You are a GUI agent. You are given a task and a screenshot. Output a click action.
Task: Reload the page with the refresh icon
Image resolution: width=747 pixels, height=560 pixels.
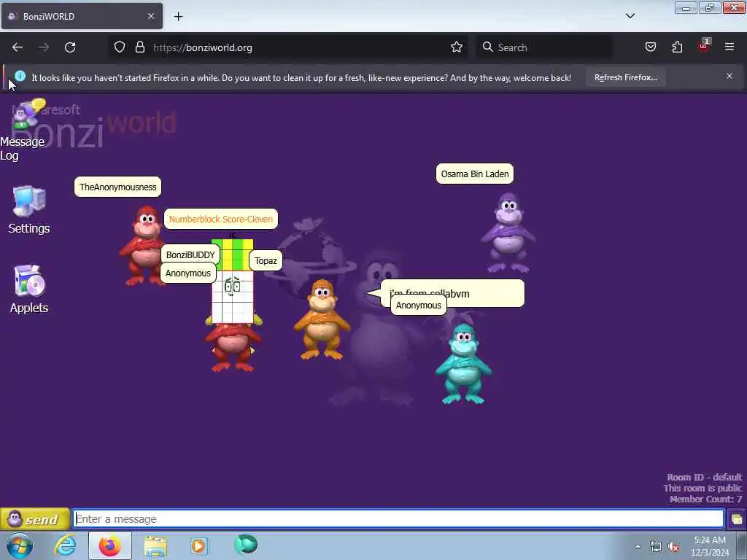(70, 47)
